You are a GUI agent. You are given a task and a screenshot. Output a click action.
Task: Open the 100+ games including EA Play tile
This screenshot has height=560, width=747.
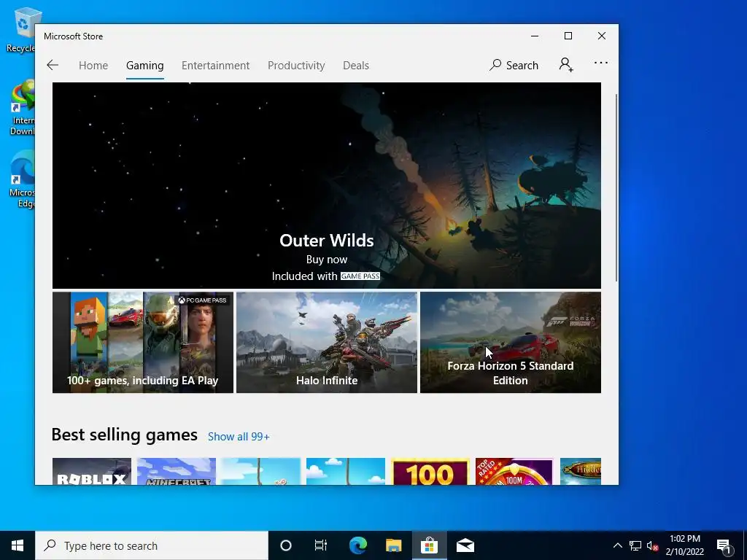(x=143, y=343)
